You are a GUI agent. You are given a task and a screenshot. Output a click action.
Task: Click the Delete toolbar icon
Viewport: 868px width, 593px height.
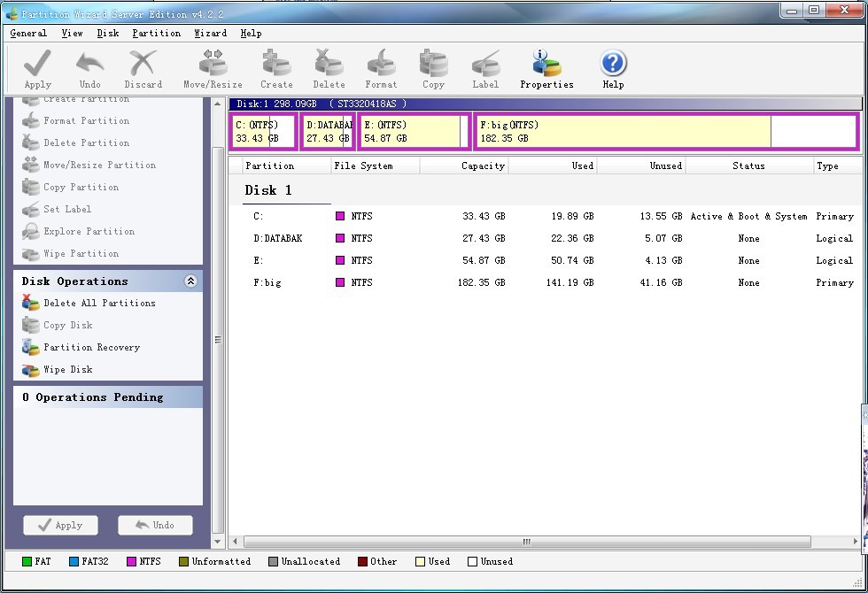point(329,68)
